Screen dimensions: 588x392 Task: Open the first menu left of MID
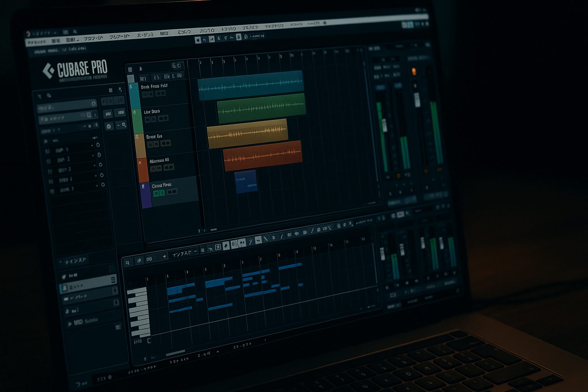(145, 35)
